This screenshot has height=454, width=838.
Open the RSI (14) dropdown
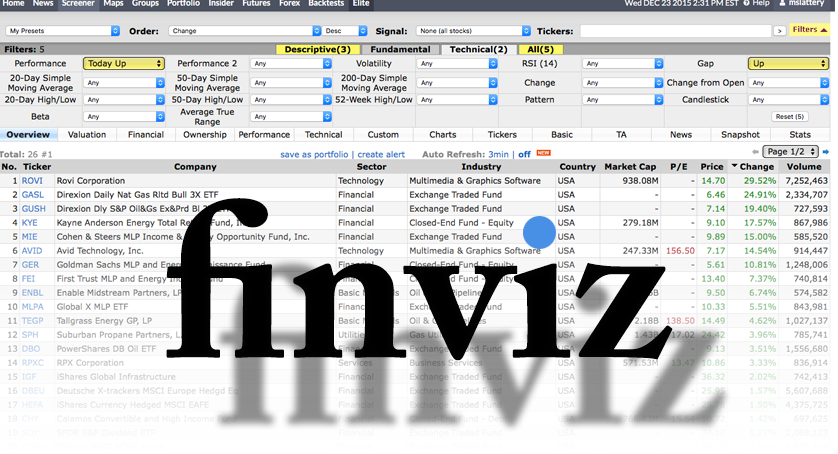point(623,64)
